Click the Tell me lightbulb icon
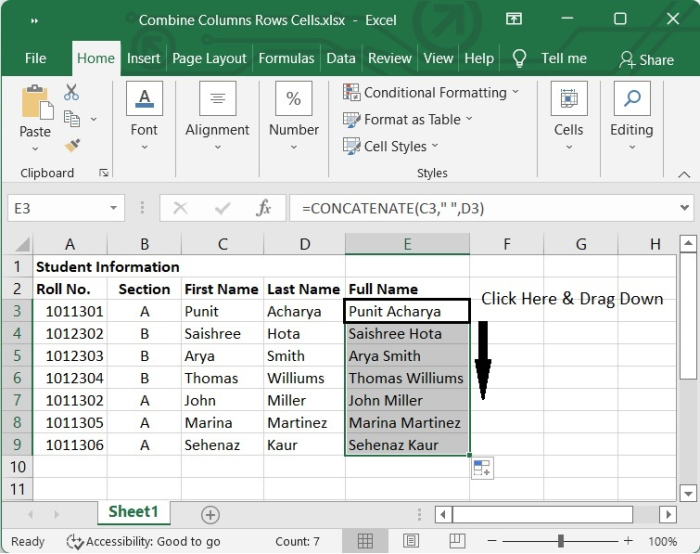This screenshot has height=554, width=700. pos(520,58)
